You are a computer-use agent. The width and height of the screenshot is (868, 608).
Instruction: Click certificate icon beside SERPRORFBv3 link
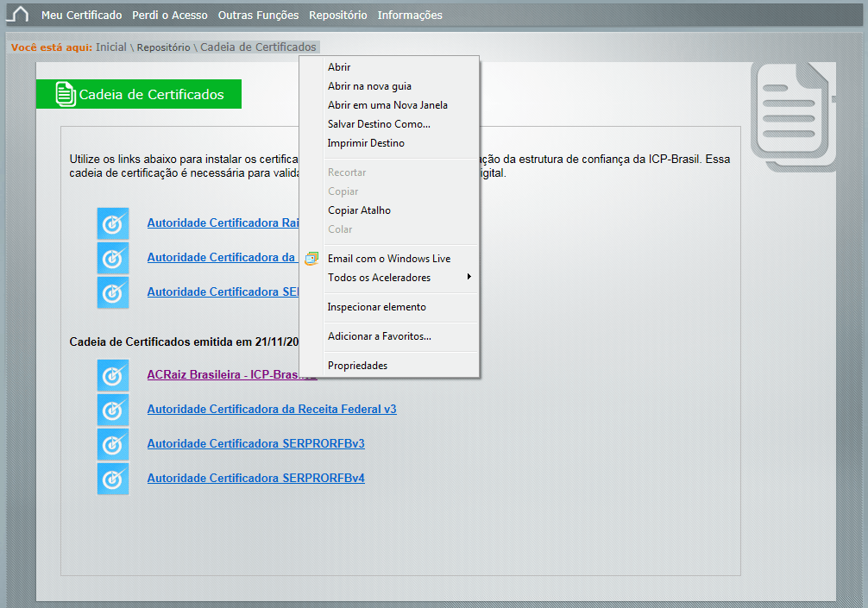113,444
